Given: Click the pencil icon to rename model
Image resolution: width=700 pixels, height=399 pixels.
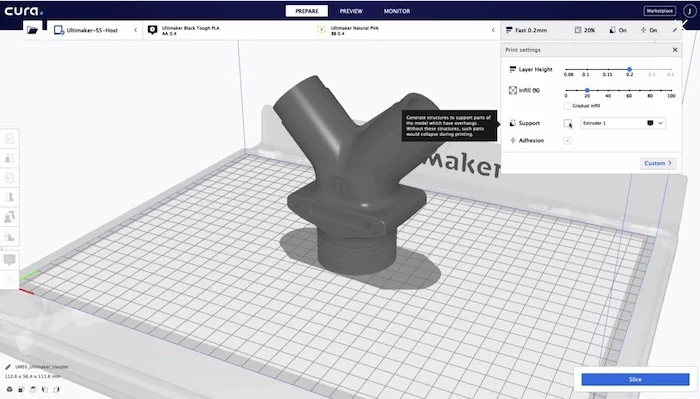Looking at the screenshot, I should pos(8,367).
